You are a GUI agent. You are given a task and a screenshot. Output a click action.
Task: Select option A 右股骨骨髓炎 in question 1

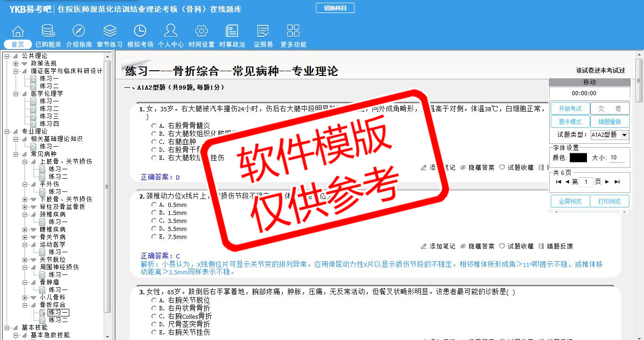point(154,126)
